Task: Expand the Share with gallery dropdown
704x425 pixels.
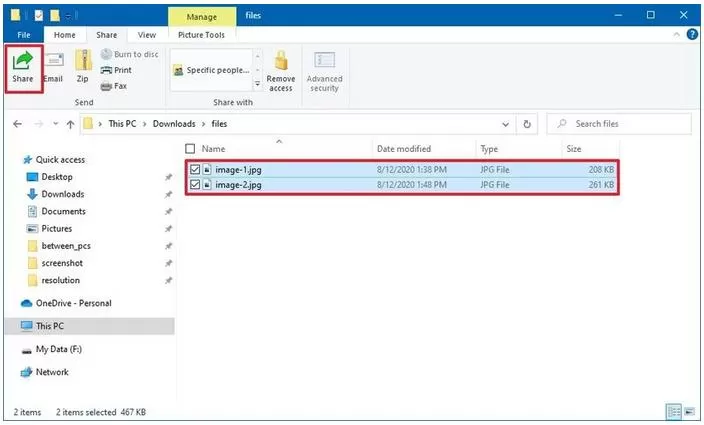Action: point(258,83)
